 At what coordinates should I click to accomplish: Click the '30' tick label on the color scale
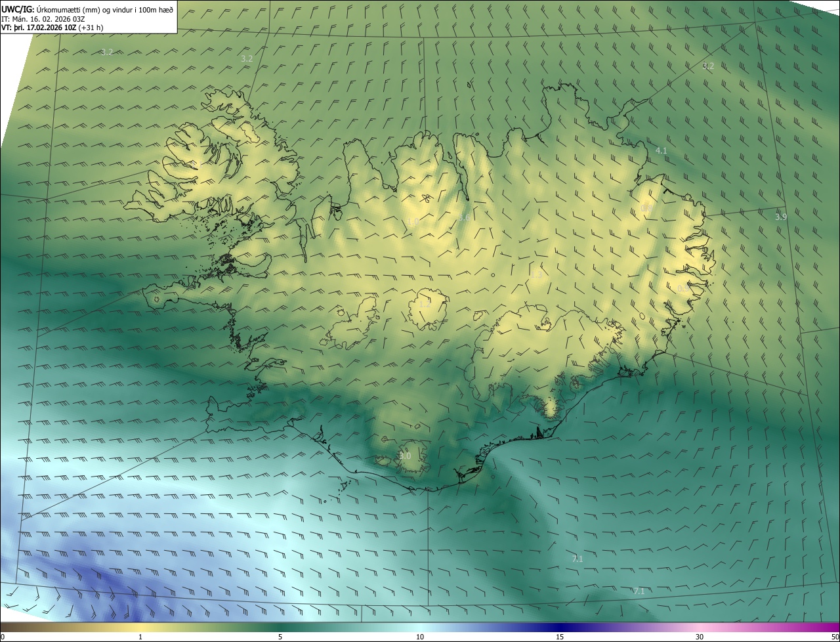click(700, 637)
